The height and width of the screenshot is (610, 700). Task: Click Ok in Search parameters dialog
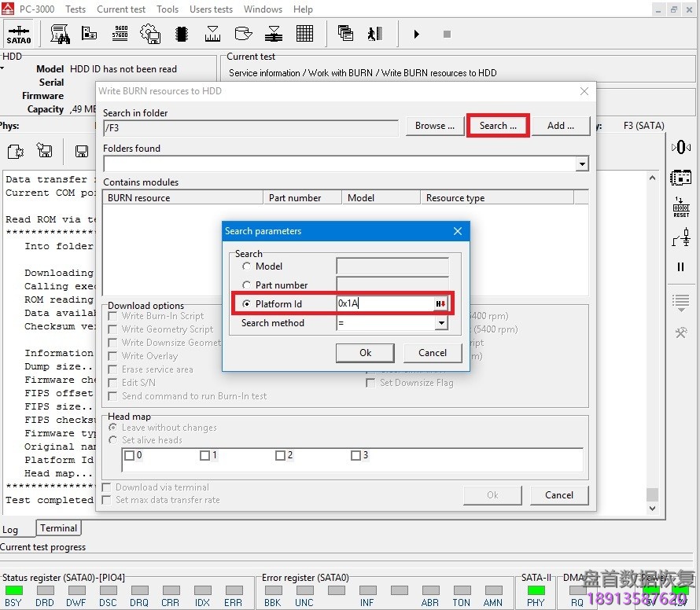(365, 353)
